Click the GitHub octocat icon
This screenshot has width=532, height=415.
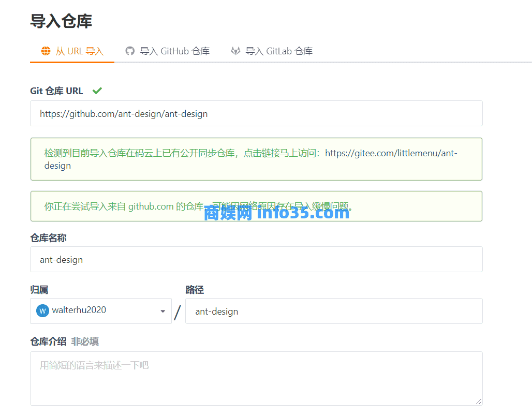point(130,51)
